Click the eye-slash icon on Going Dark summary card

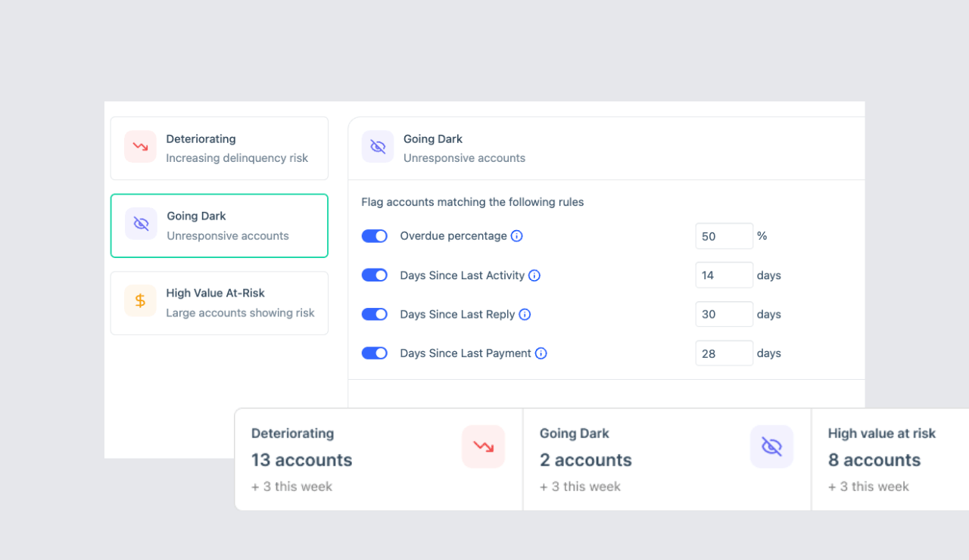point(771,446)
